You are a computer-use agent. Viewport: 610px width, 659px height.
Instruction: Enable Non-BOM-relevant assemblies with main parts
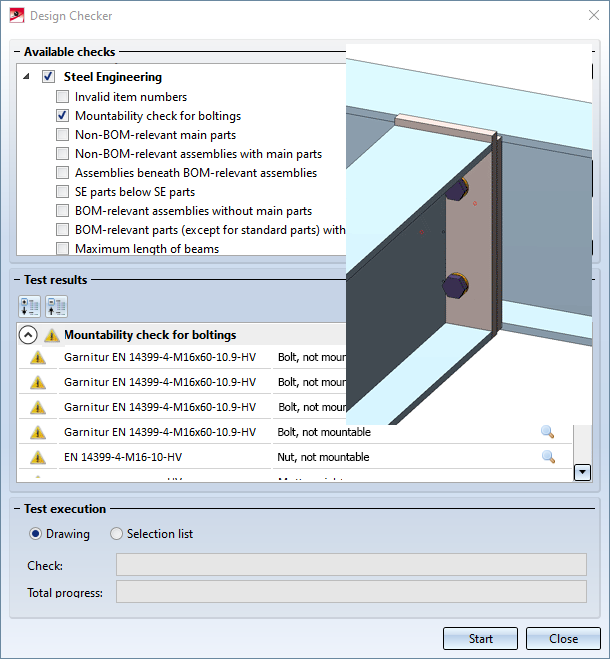pos(63,153)
